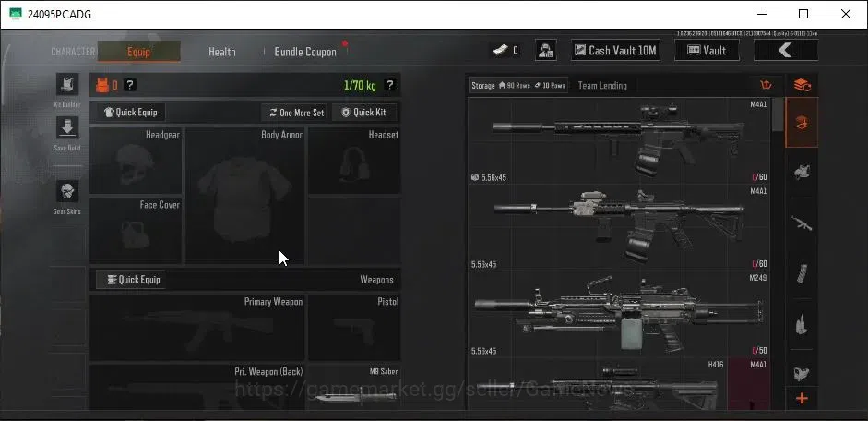
Task: Select the M9 Saber knife slot
Action: pos(354,387)
